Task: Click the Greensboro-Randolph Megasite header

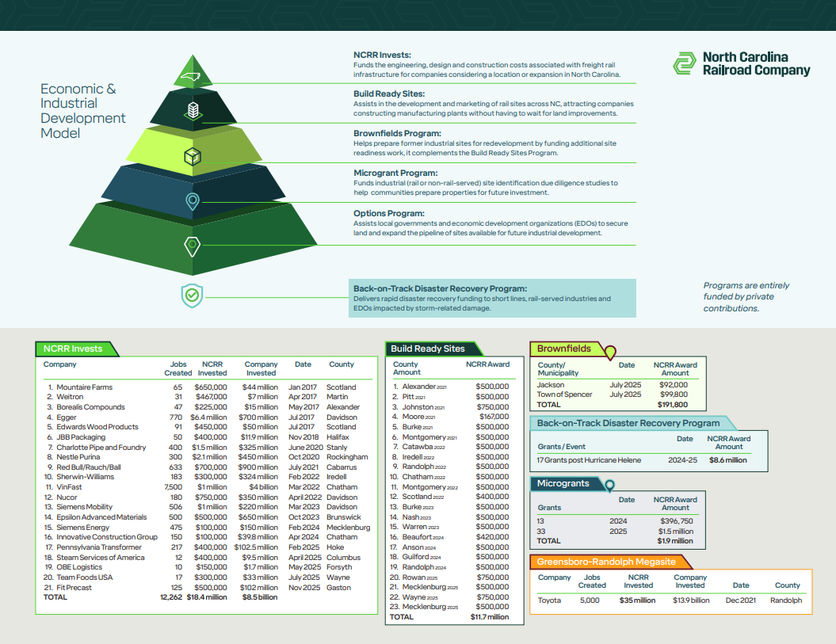Action: coord(606,562)
